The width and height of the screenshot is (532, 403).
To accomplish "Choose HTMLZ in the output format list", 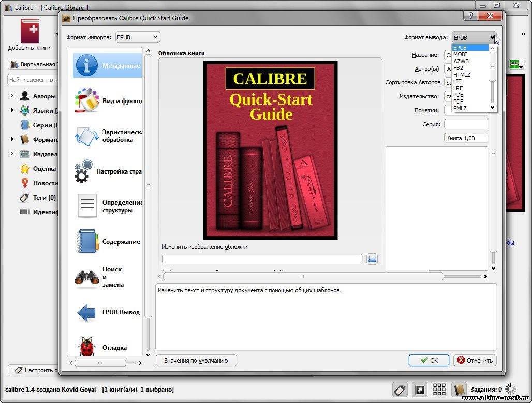I will point(470,75).
